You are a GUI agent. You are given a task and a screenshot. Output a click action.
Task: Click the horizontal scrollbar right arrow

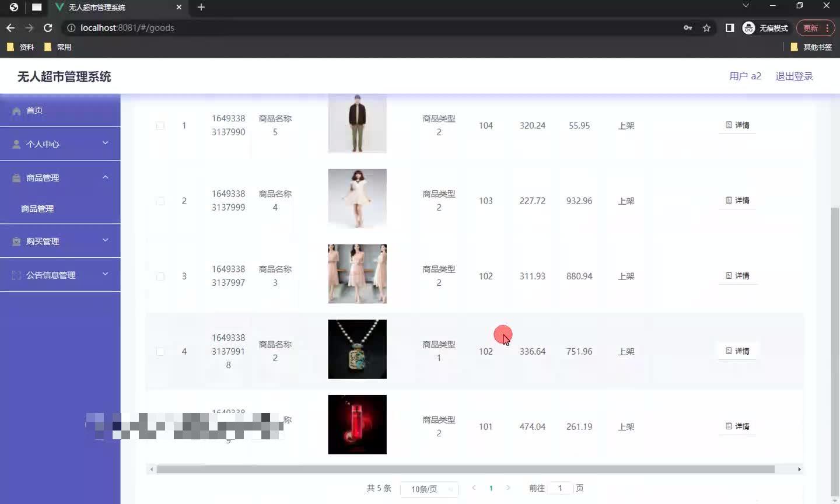799,469
